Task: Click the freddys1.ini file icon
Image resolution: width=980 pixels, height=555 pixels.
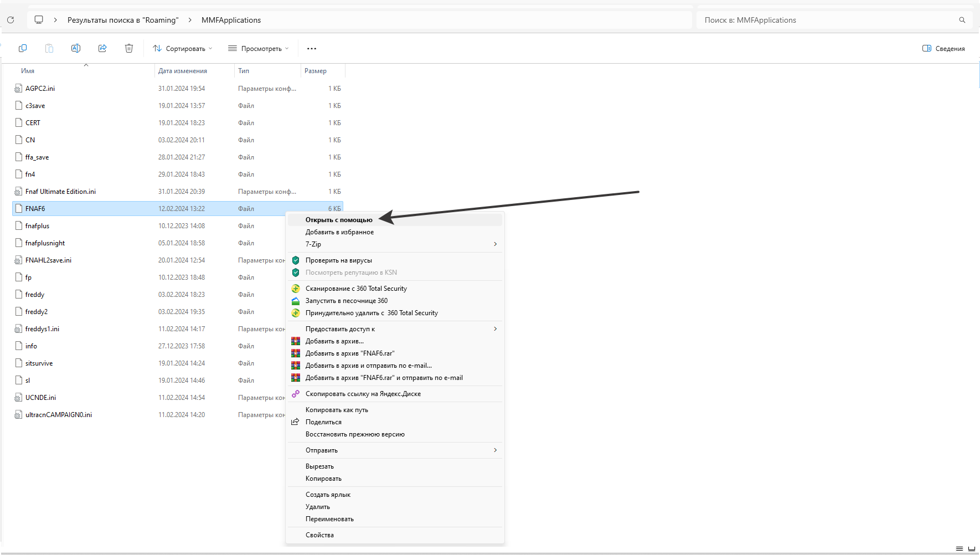Action: point(18,329)
